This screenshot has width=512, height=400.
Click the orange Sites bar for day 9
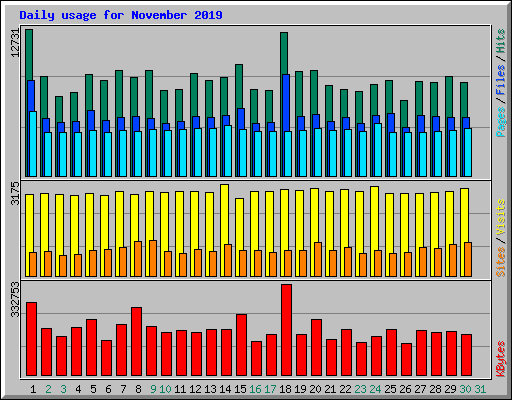click(x=153, y=258)
